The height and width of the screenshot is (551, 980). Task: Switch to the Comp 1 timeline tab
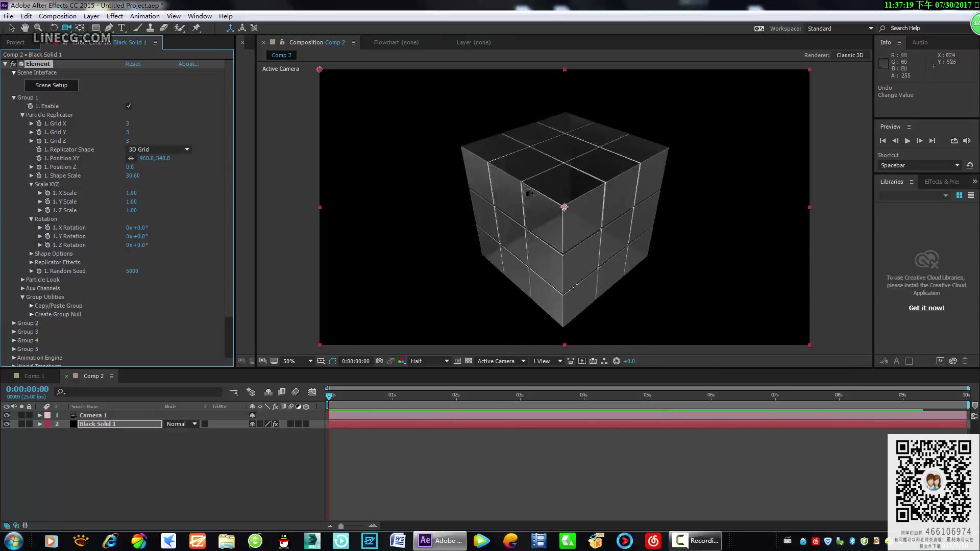click(35, 376)
